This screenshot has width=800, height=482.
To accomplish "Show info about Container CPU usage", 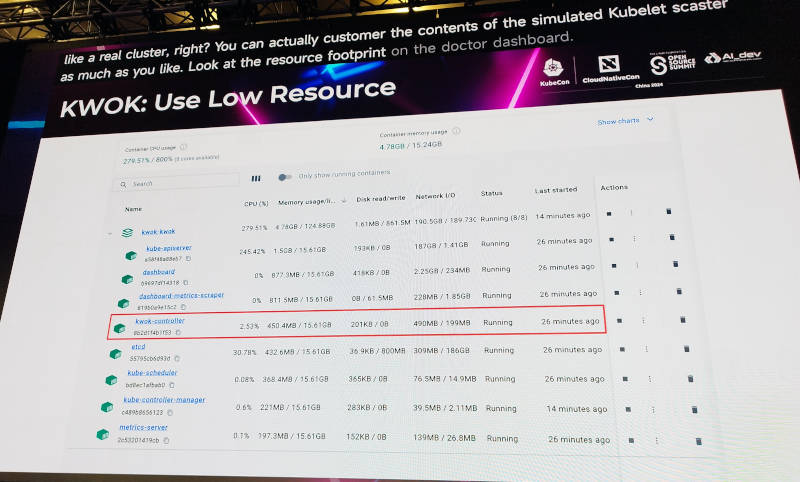I will click(x=184, y=147).
